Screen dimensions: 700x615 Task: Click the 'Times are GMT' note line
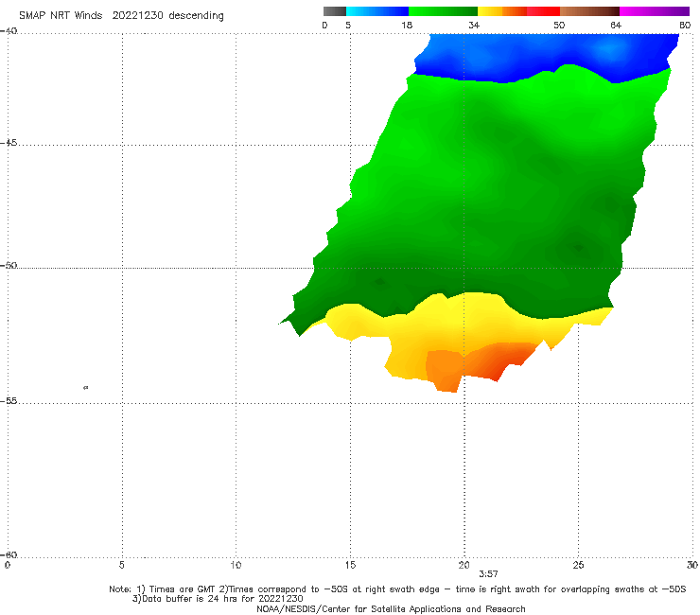click(397, 589)
